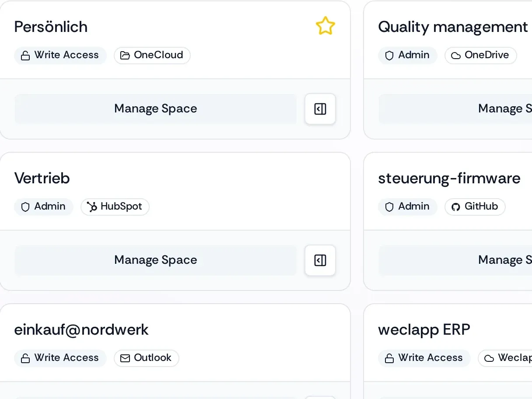The height and width of the screenshot is (399, 532).
Task: Click the weclapp ERP space title
Action: [x=424, y=329]
